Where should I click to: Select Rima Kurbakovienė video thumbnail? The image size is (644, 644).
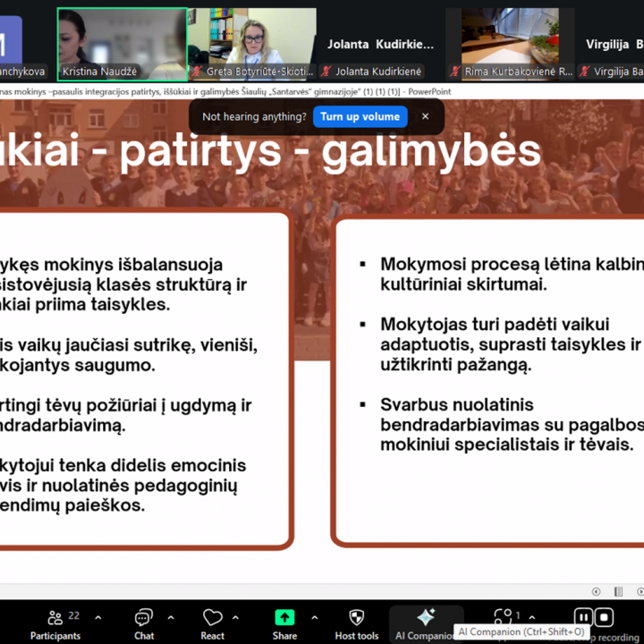click(510, 43)
